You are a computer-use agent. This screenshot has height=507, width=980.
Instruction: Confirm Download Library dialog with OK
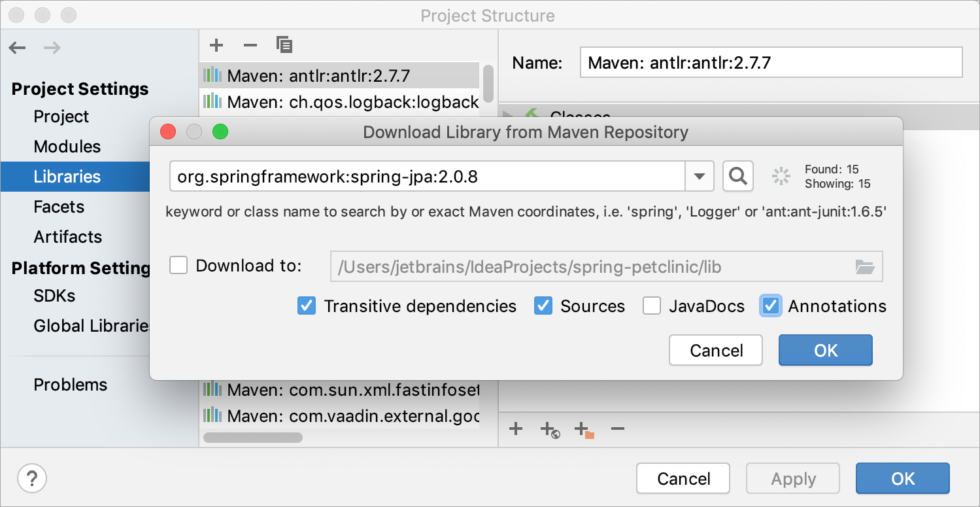826,350
